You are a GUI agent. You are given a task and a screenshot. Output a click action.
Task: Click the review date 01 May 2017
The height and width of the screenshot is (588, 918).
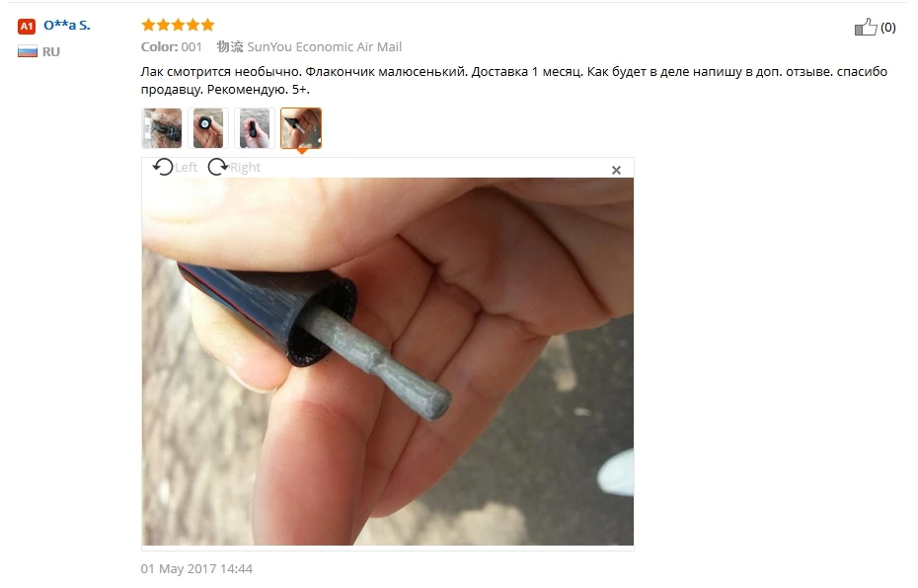196,568
